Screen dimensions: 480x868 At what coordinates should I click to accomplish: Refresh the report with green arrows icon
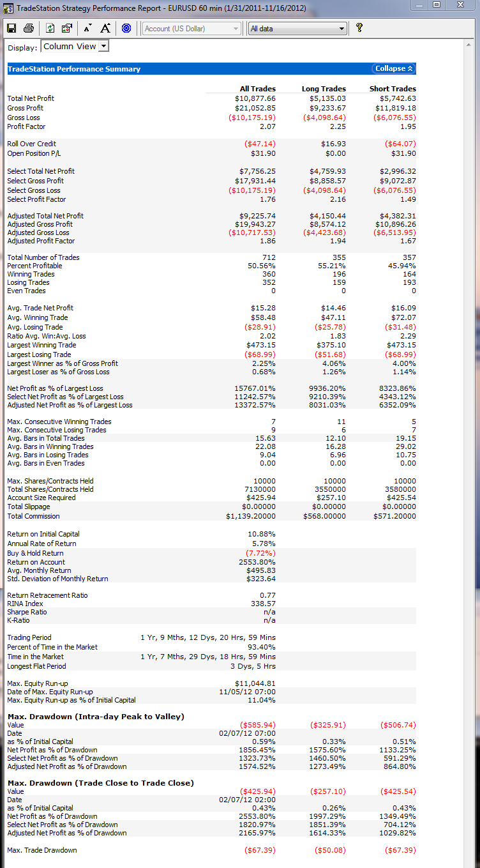(50, 29)
